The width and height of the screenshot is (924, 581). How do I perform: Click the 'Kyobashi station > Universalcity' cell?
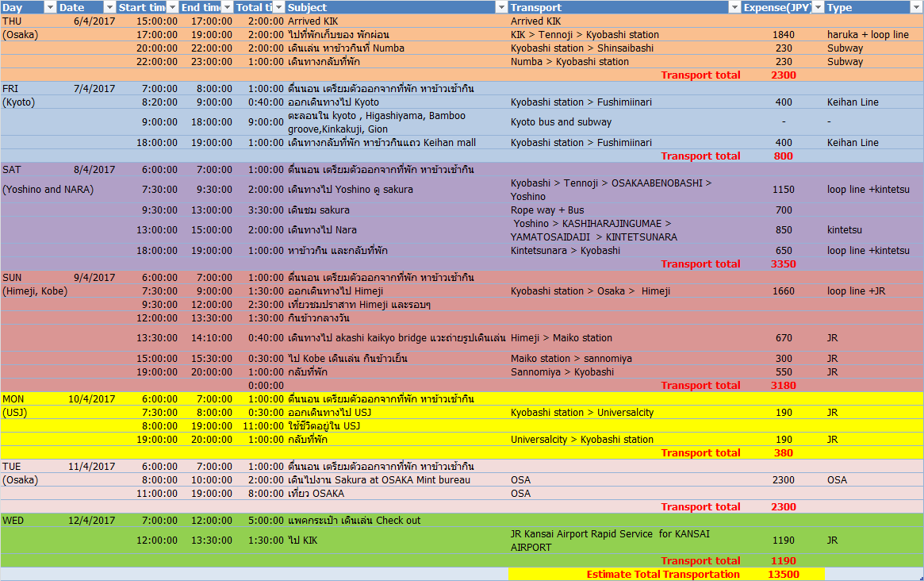point(582,413)
